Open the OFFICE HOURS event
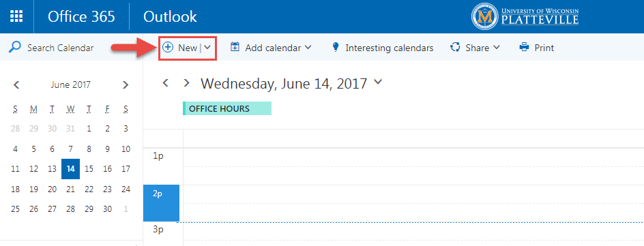This screenshot has height=246, width=644. pos(227,108)
